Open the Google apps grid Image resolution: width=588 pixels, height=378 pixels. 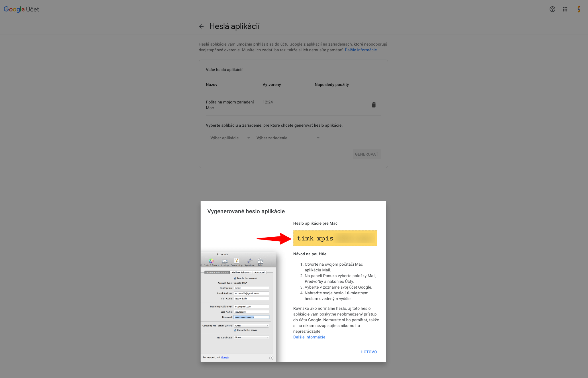[565, 9]
